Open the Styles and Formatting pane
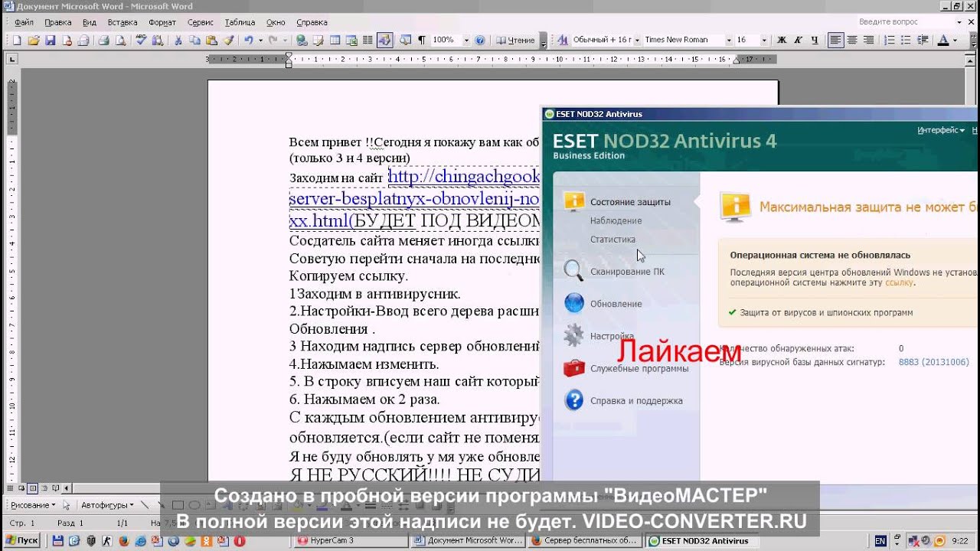 (x=563, y=40)
